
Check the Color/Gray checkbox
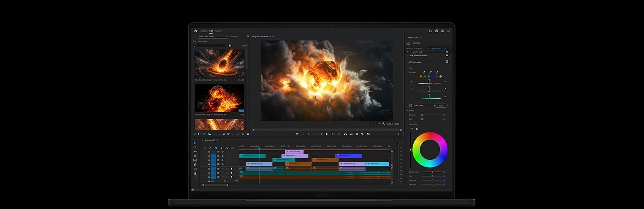click(x=411, y=105)
